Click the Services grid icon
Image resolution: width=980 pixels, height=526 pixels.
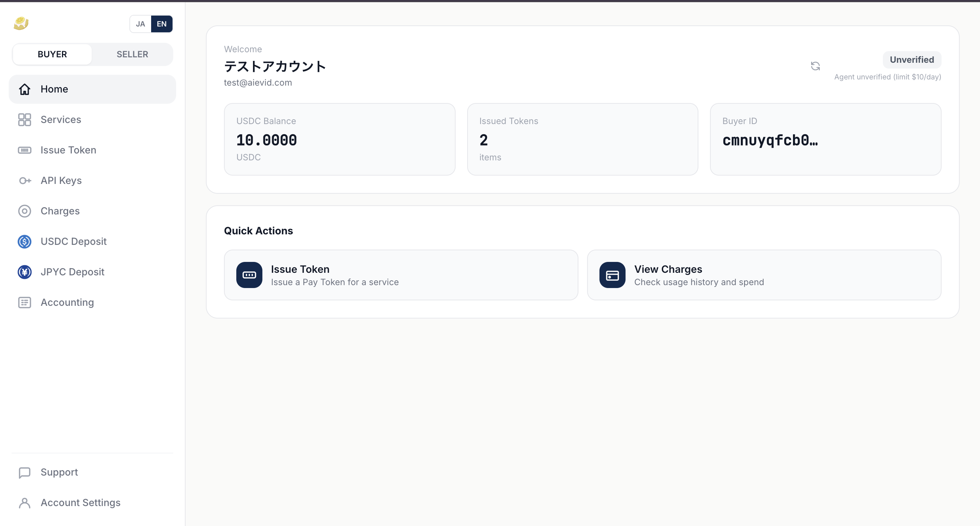point(25,120)
